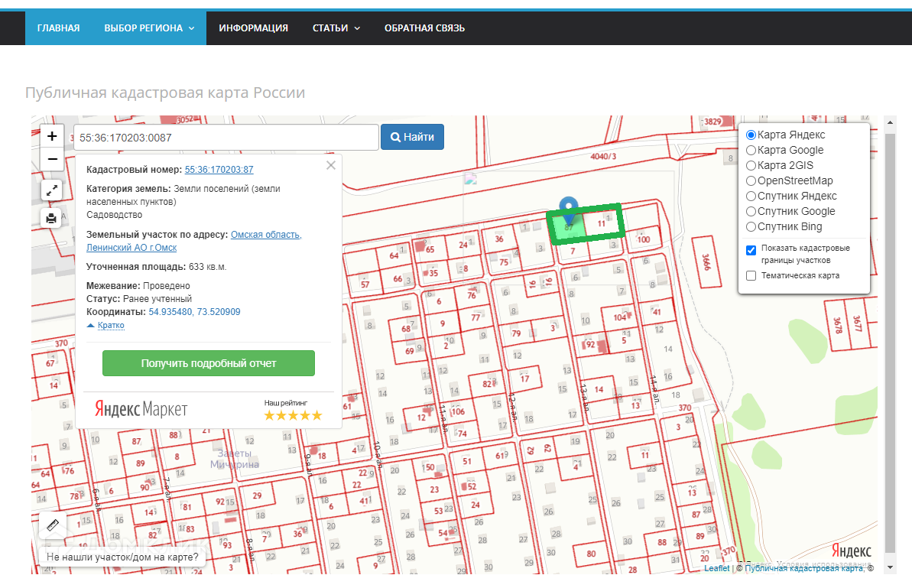Click page scrollbar down arrow
Image resolution: width=912 pixels, height=588 pixels.
[889, 567]
